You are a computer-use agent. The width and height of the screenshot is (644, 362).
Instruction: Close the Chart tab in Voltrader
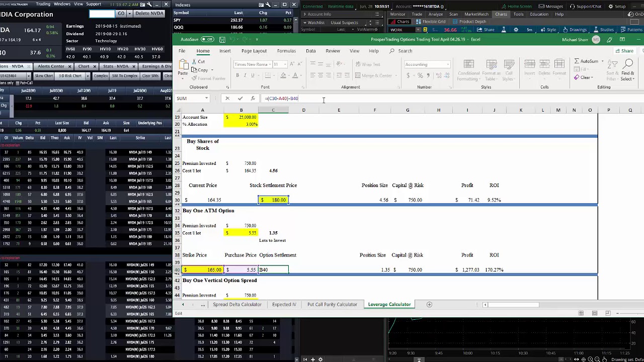click(95, 66)
